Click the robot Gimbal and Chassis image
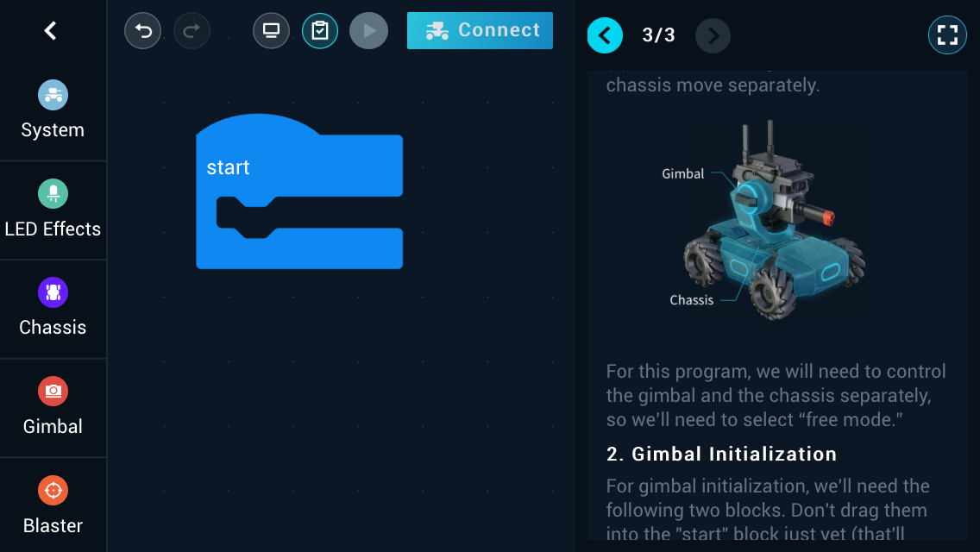 tap(764, 220)
